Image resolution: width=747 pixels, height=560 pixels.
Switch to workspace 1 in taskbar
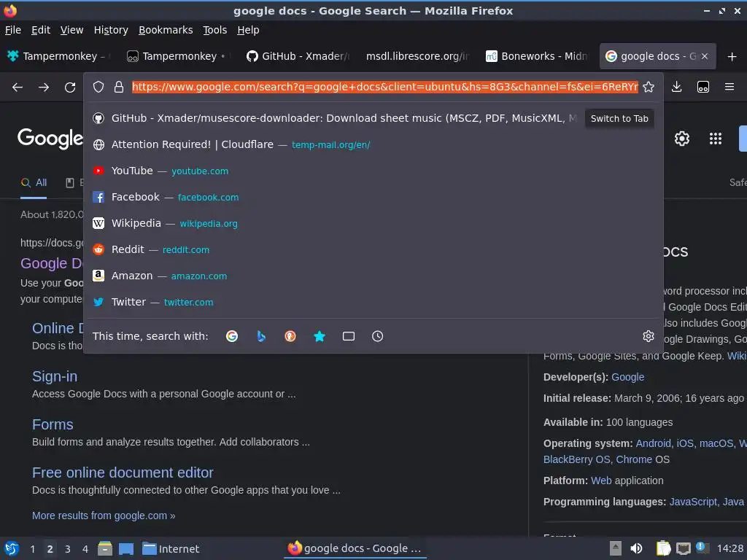pyautogui.click(x=32, y=549)
